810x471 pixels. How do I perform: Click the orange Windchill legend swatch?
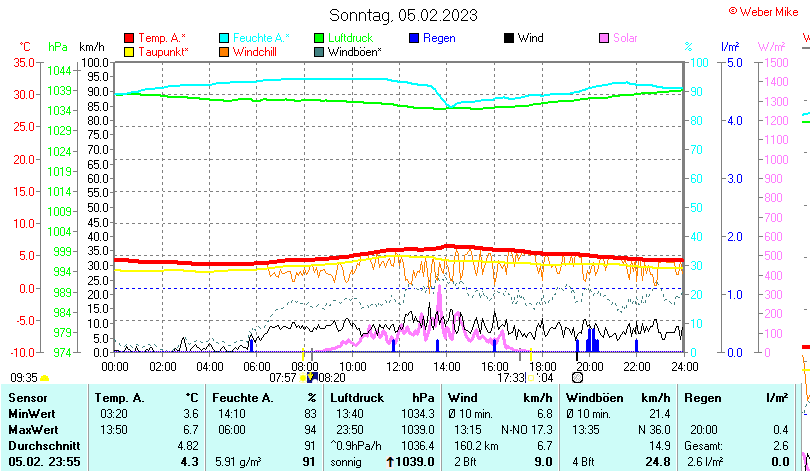tap(224, 51)
